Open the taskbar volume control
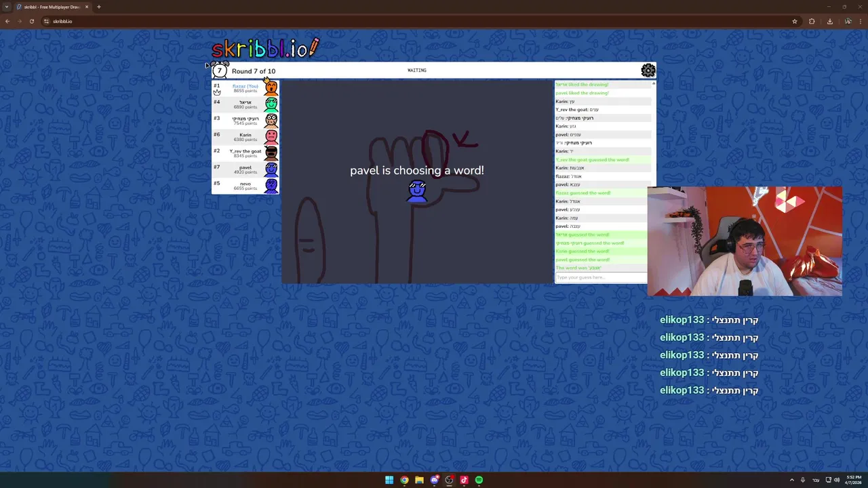 (836, 480)
